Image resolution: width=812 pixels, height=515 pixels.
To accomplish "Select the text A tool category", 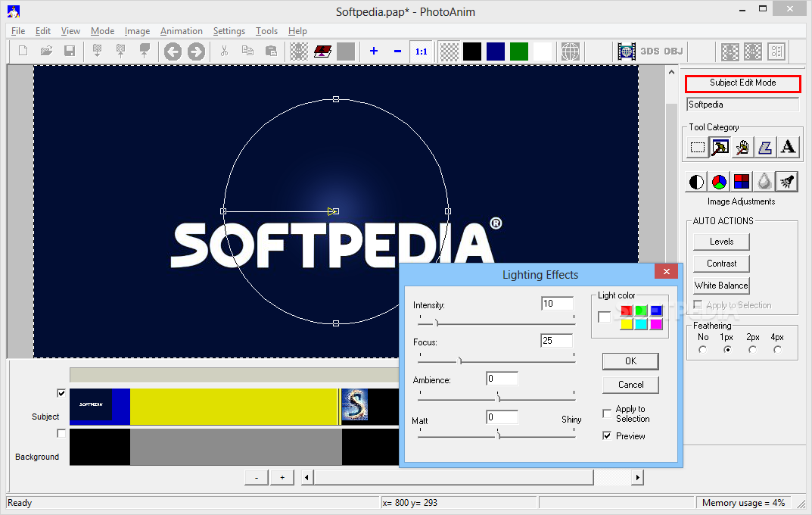I will [788, 148].
